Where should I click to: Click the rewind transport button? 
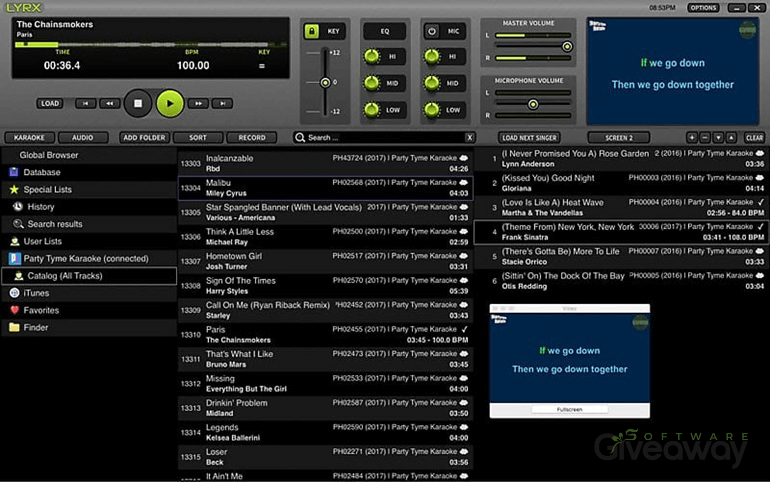[x=109, y=103]
